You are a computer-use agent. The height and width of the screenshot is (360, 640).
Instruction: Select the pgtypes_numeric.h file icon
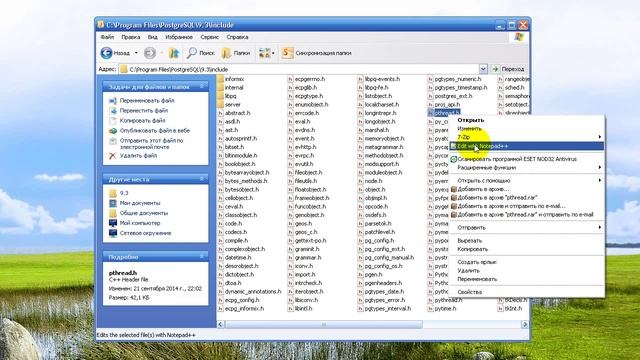tap(430, 79)
